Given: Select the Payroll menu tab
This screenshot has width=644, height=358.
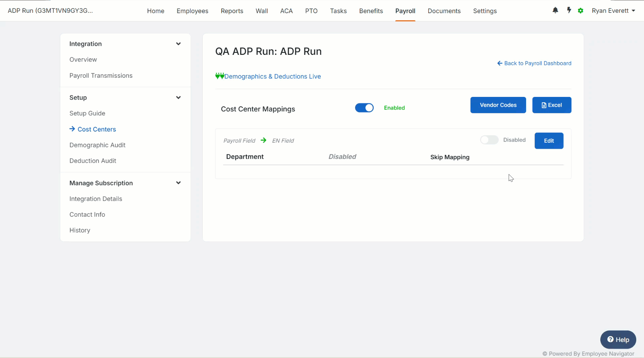Looking at the screenshot, I should click(x=405, y=11).
